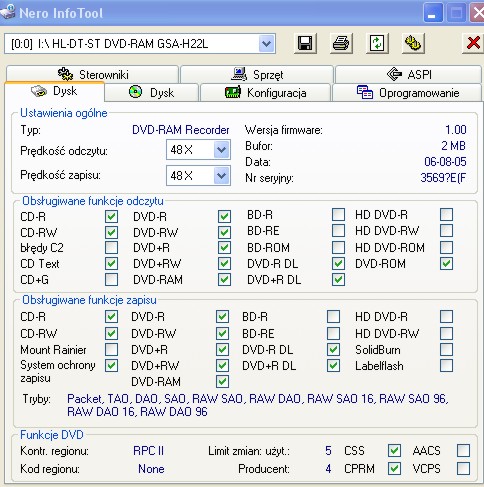Toggle the CSS checkbox
Screen dimensions: 484x487
(394, 451)
